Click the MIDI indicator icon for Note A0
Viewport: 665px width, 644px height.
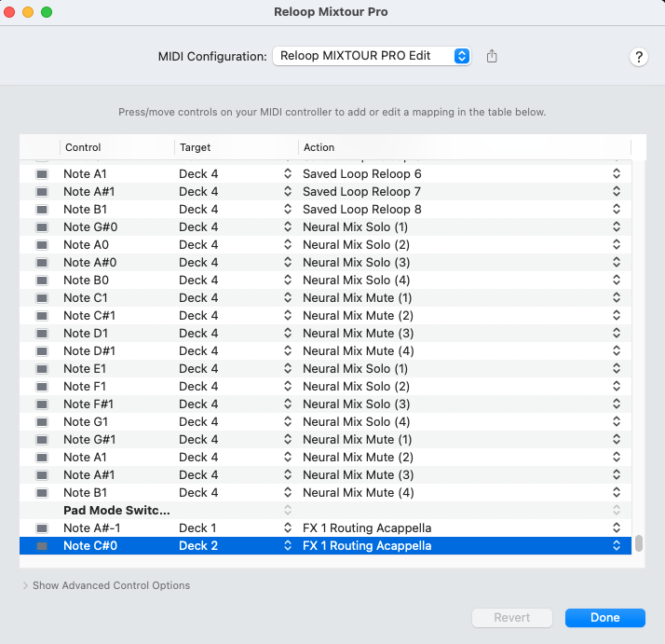[42, 245]
